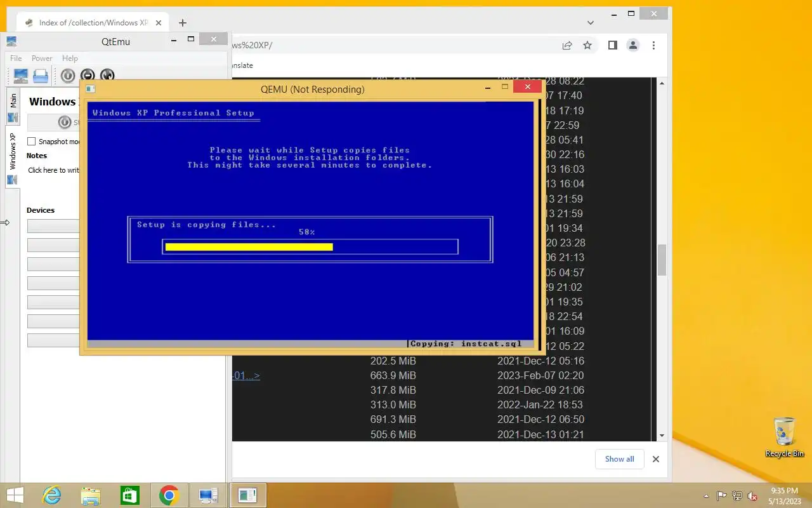812x508 pixels.
Task: Select the Windows XP vertical tab in QtEmu
Action: pos(13,156)
